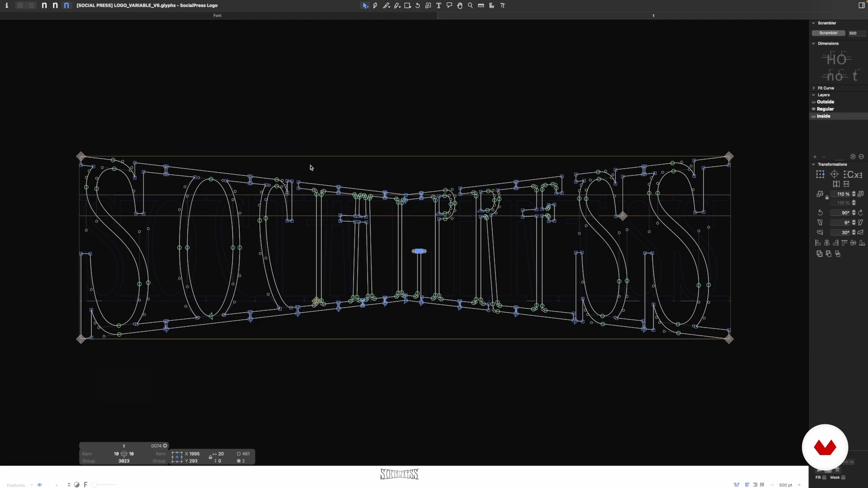Select the Rotate tool in toolbar
The width and height of the screenshot is (868, 488).
[418, 5]
